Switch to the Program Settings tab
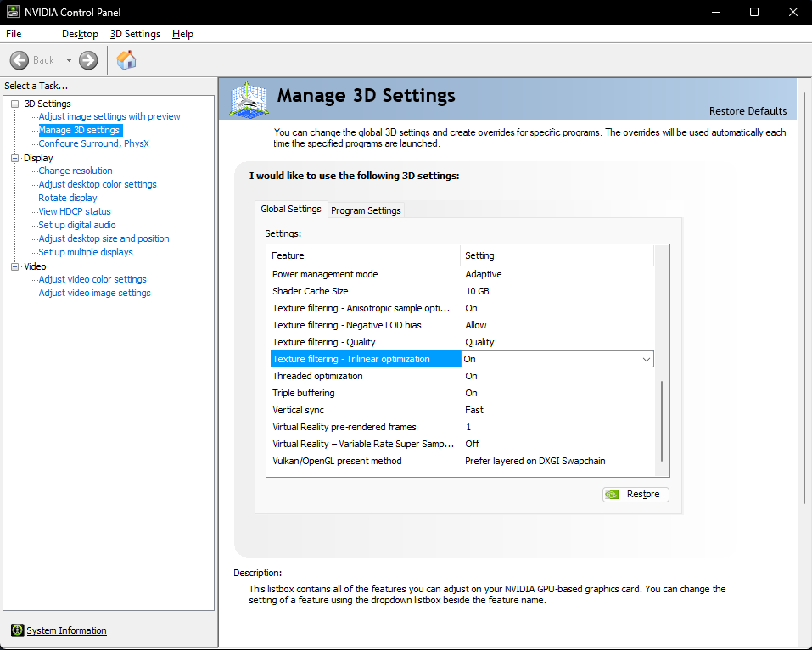812x650 pixels. point(366,210)
